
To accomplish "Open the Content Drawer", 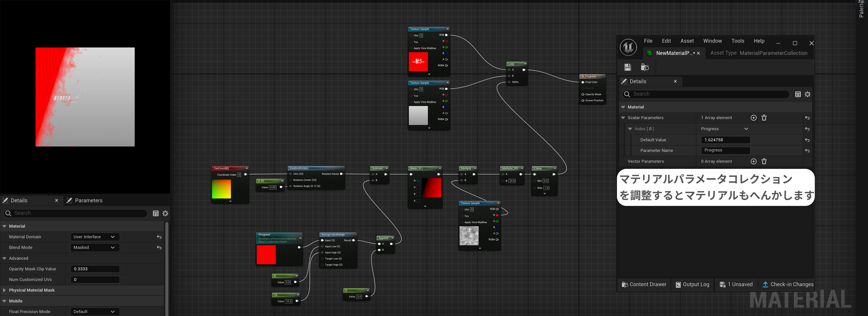I will pos(644,284).
